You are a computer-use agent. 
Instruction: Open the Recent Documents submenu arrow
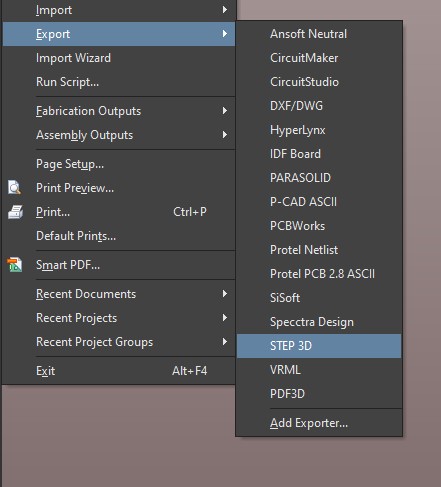(225, 294)
